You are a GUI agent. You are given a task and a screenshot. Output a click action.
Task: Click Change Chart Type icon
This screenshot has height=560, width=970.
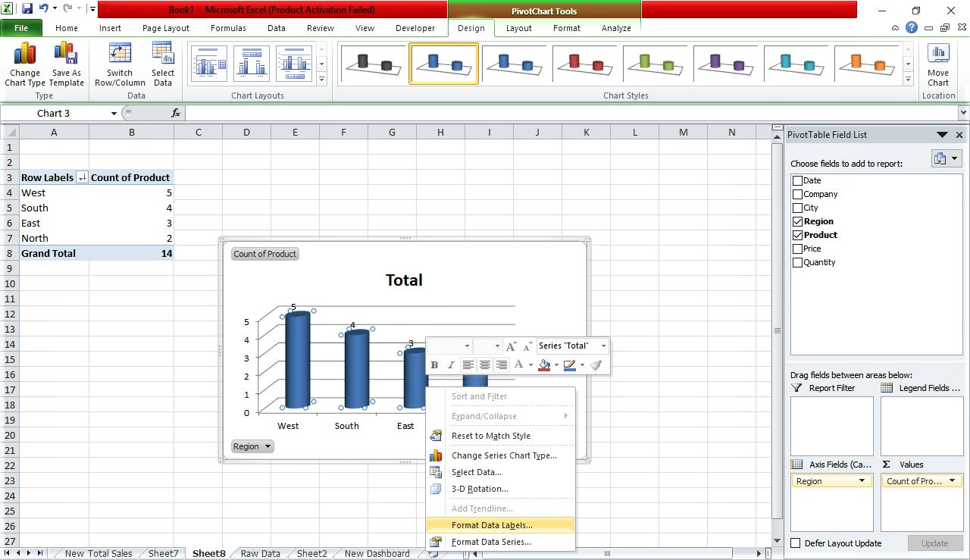[25, 54]
